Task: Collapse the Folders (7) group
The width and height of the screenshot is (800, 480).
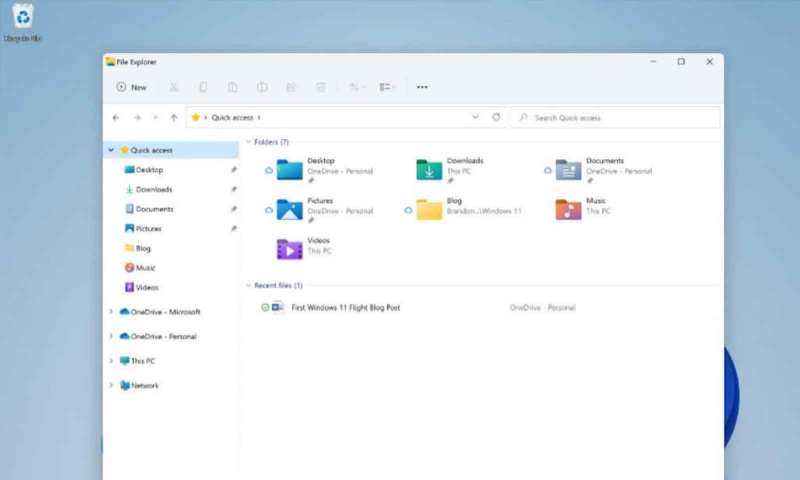Action: (x=248, y=142)
